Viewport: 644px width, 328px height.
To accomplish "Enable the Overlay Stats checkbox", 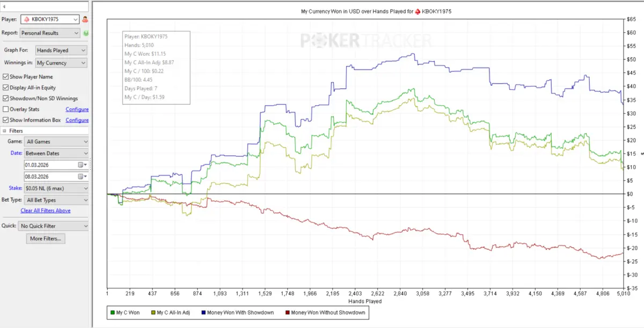I will 6,109.
